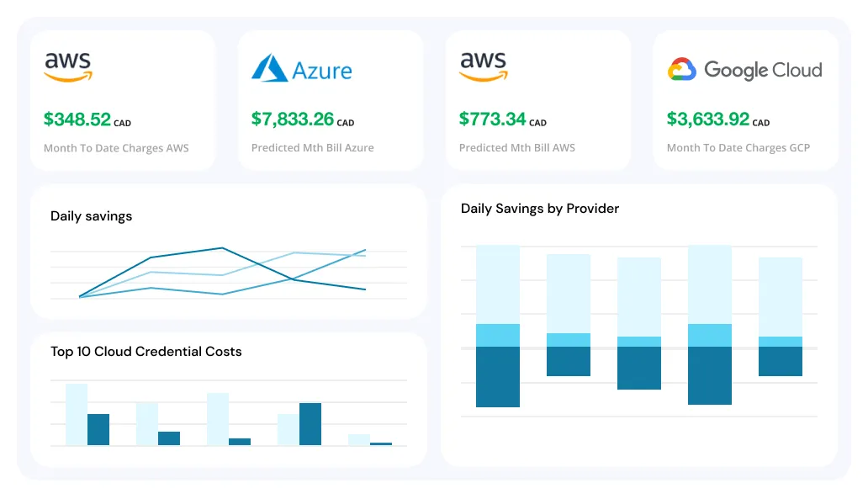This screenshot has height=499, width=868.
Task: Select the $348.52 CAD amount
Action: (88, 119)
